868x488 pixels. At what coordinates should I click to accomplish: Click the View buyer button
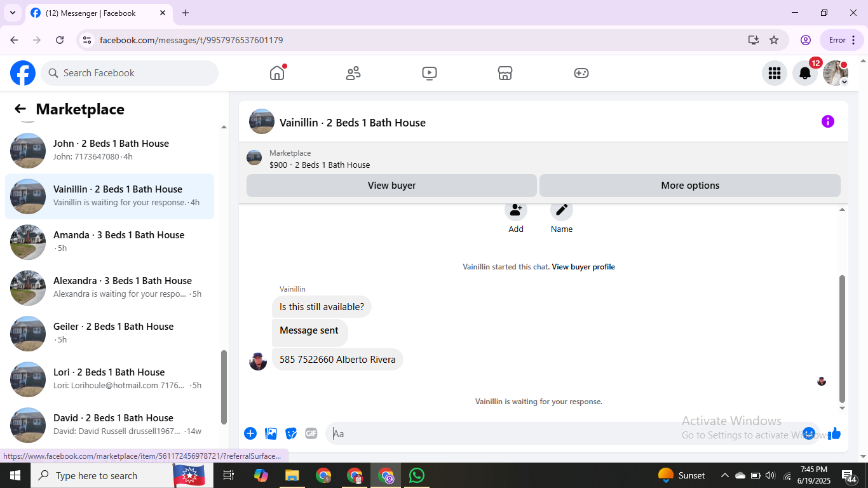click(391, 186)
